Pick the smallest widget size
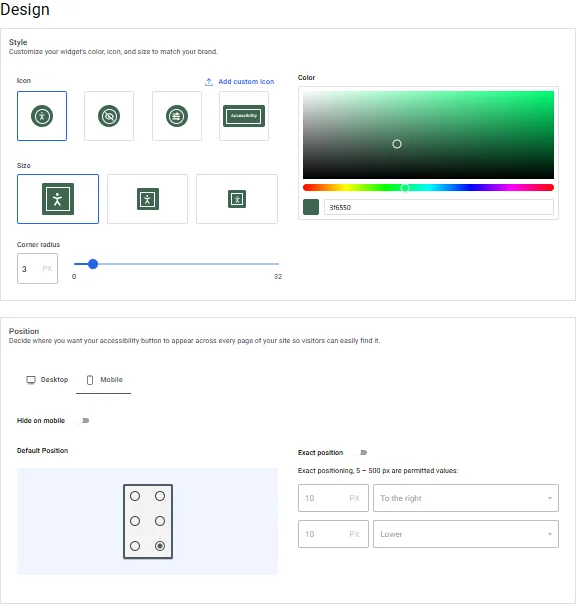This screenshot has height=605, width=576. [x=237, y=199]
